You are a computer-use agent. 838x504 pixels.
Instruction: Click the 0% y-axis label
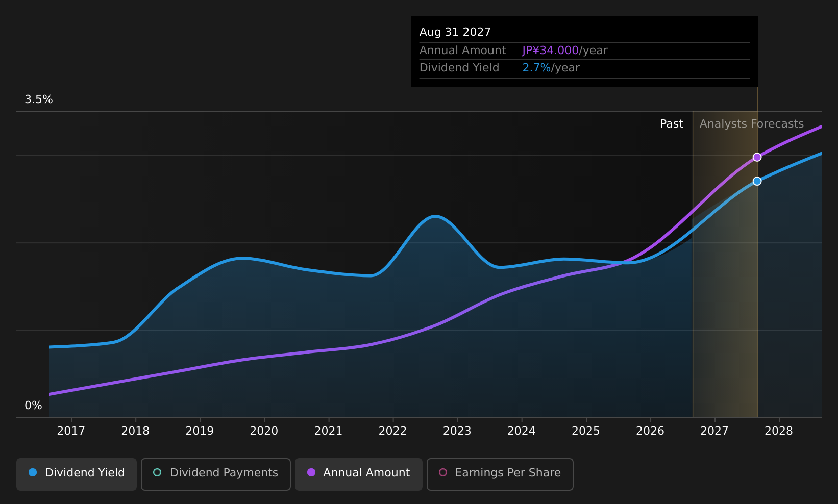click(33, 406)
